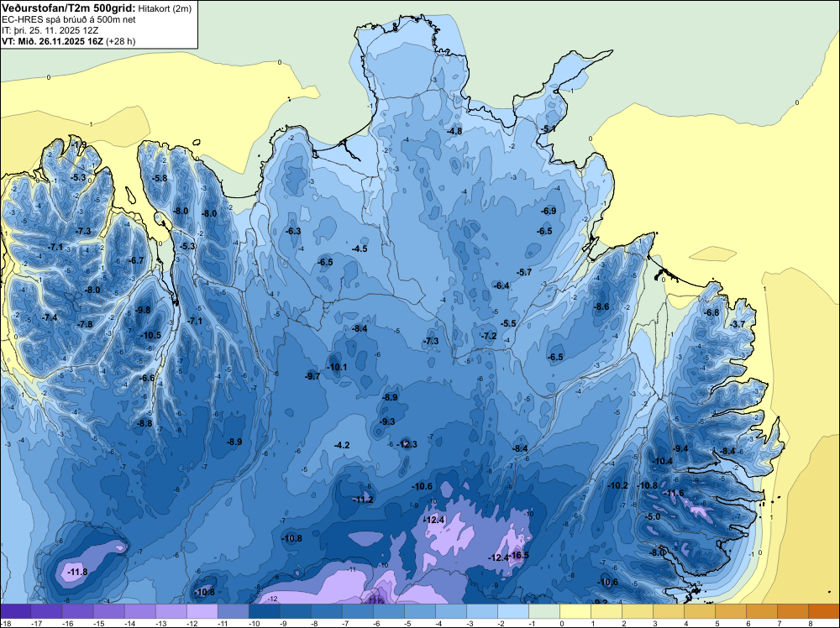Image resolution: width=840 pixels, height=628 pixels.
Task: Click the '-5.1' temperature label
Action: 548,129
